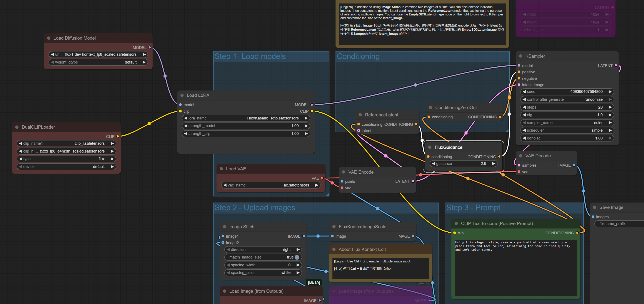Open the scheduler dropdown showing simple

[x=567, y=130]
